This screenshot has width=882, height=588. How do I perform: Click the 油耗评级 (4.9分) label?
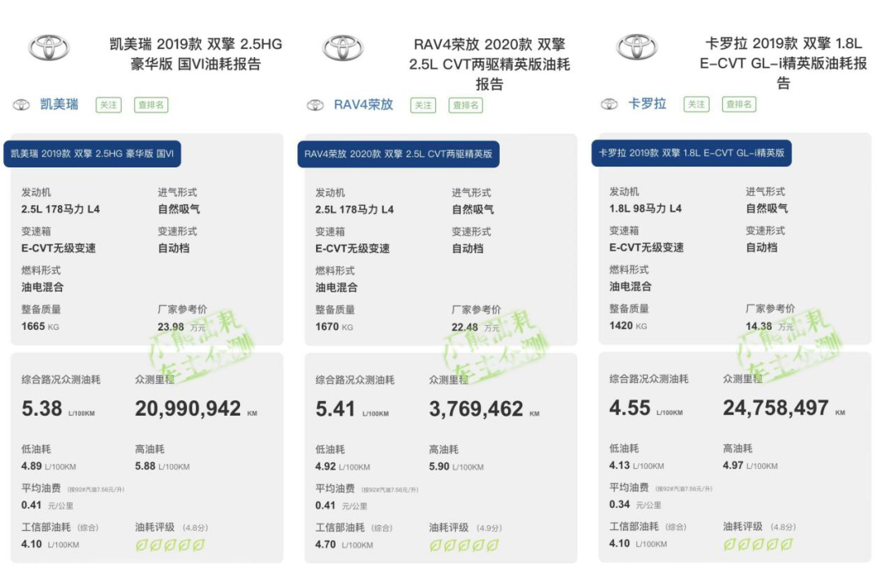tap(465, 528)
